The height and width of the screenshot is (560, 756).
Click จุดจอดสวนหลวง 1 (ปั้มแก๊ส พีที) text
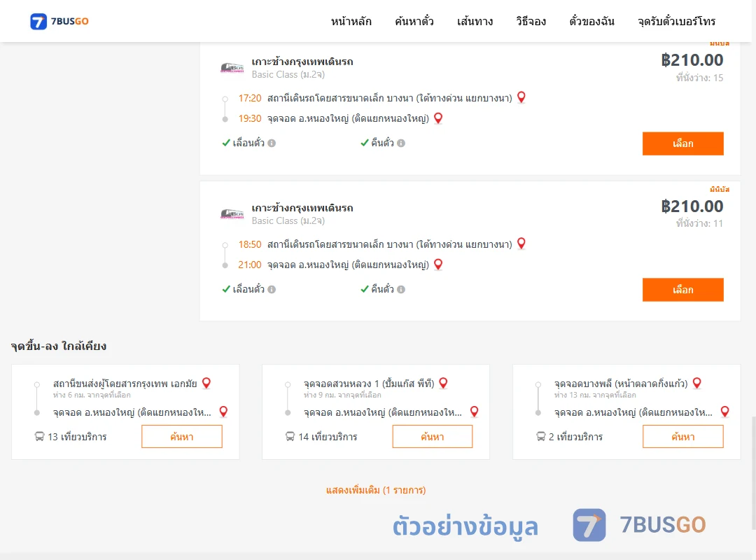[369, 384]
